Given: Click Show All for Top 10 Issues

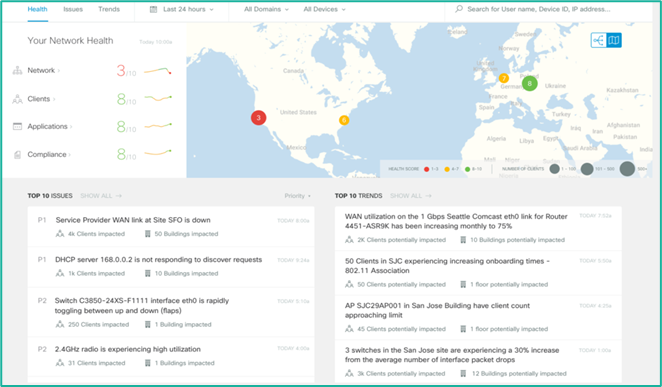Looking at the screenshot, I should [x=101, y=196].
